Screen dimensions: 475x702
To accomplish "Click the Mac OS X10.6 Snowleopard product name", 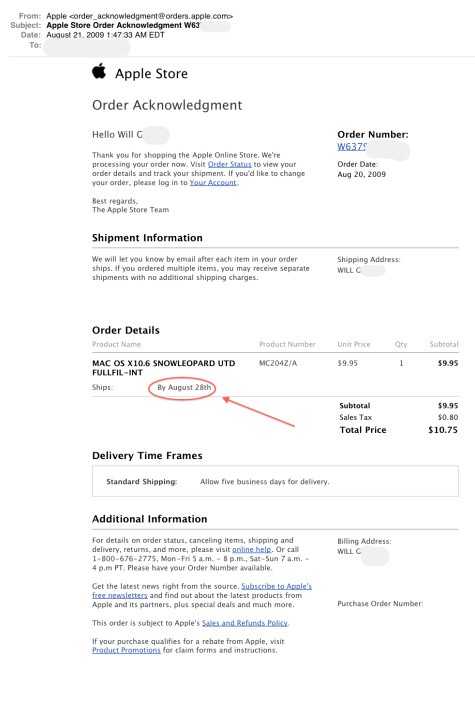I will (163, 368).
